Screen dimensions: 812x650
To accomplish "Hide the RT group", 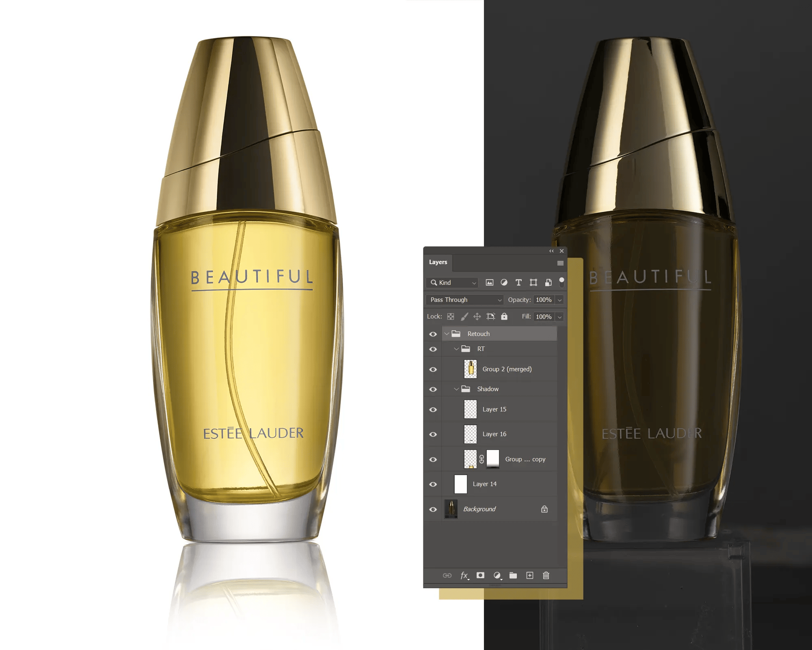I will (433, 349).
